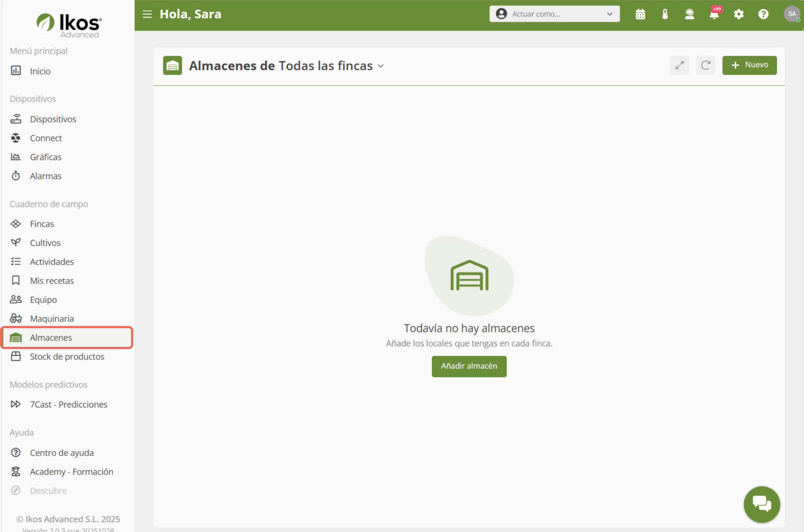
Task: Refresh the warehouses list
Action: [x=705, y=65]
